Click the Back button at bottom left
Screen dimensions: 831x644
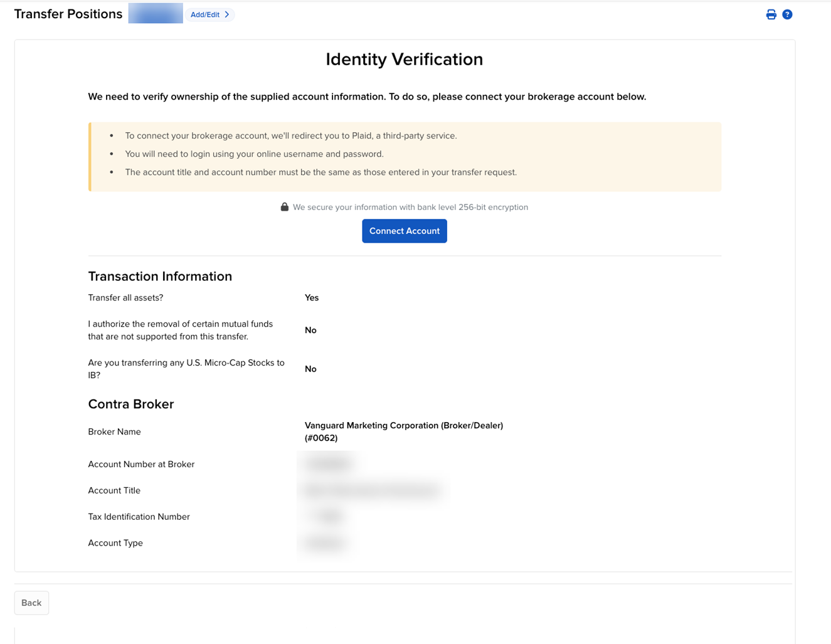tap(31, 603)
